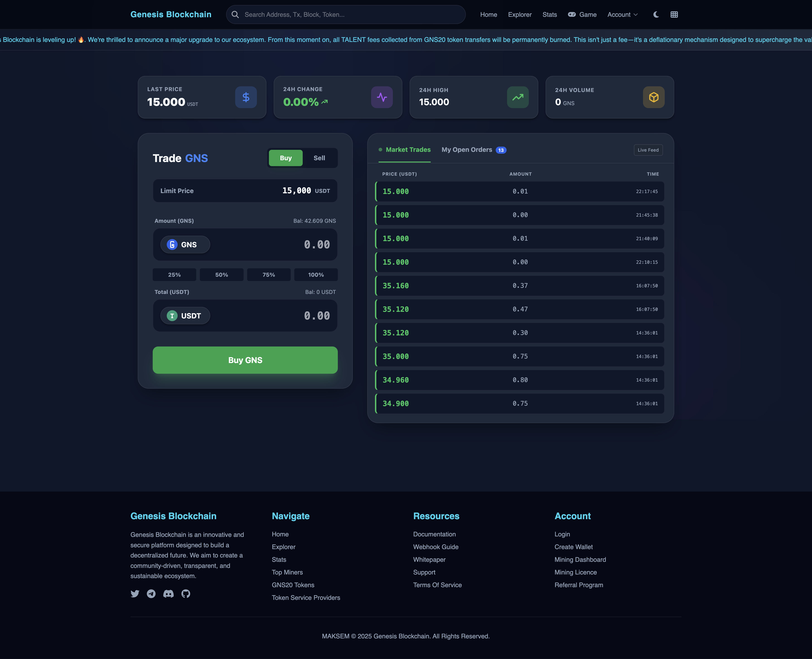The width and height of the screenshot is (812, 659).
Task: Toggle the Live Feed button
Action: click(648, 150)
